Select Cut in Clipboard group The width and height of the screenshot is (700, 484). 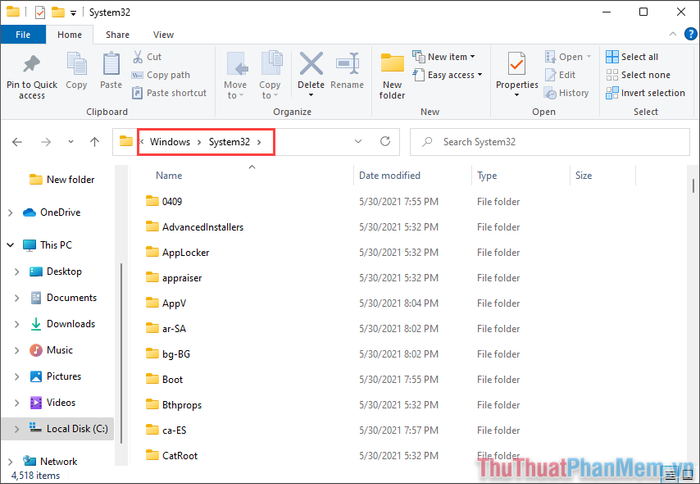(x=147, y=57)
